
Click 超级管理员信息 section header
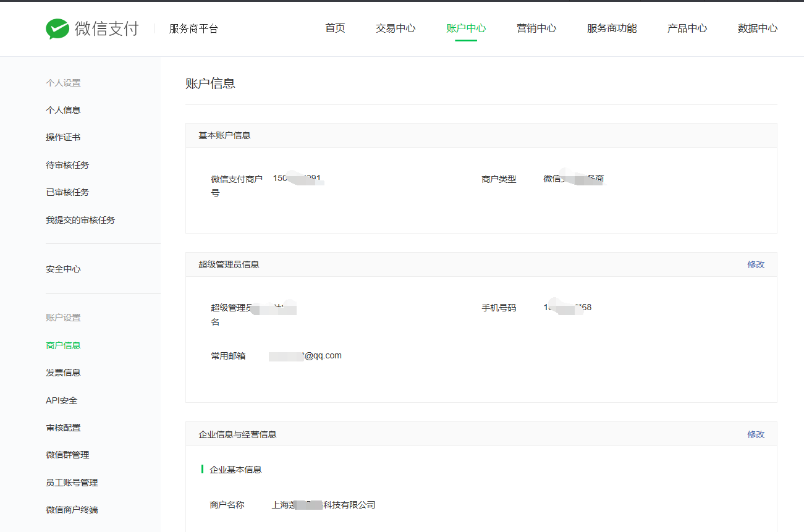pyautogui.click(x=229, y=264)
